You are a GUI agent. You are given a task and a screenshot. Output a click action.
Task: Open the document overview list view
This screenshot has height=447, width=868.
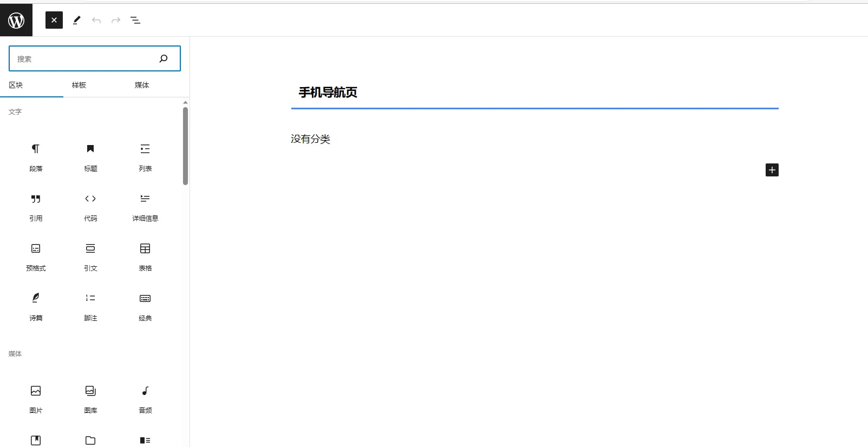pos(135,20)
